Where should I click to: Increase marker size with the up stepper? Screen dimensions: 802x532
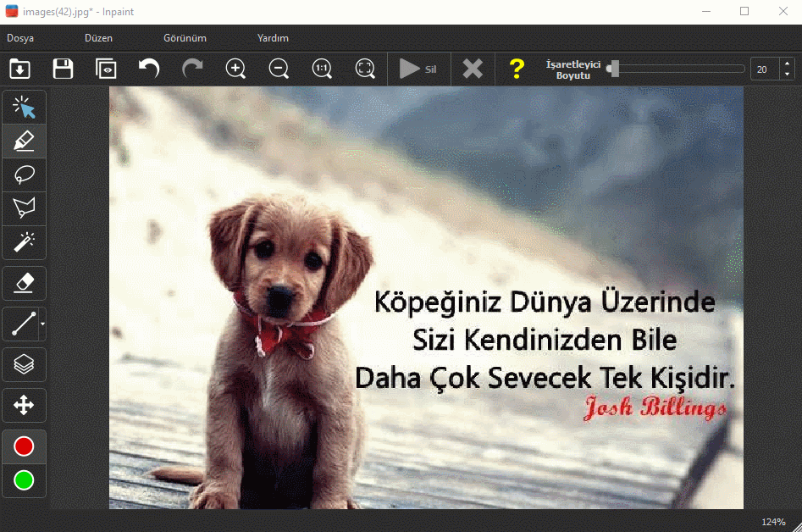787,64
